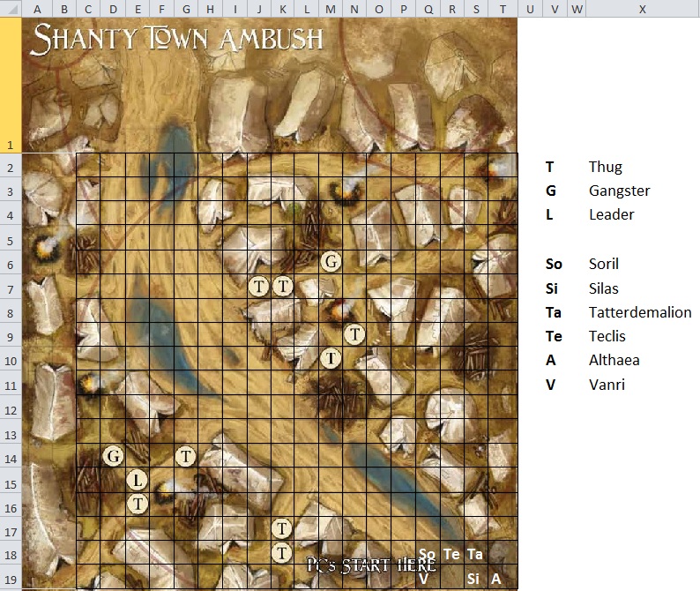Viewport: 700px width, 591px height.
Task: Select the bold Si legend key cell
Action: (x=552, y=288)
